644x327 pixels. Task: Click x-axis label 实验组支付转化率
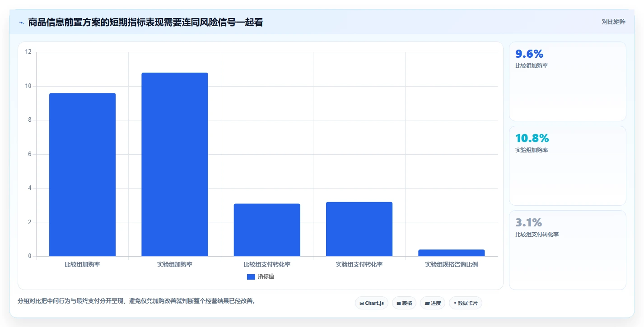(x=359, y=264)
